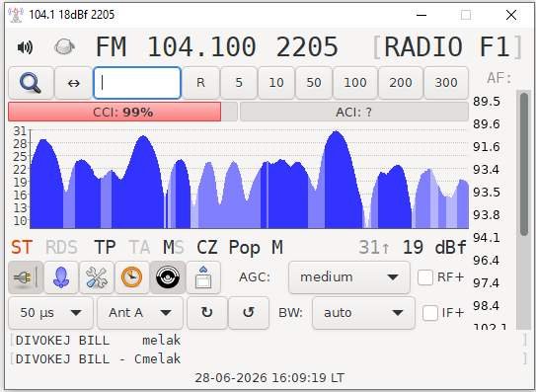The height and width of the screenshot is (392, 536).
Task: Open the BW auto dropdown
Action: click(363, 313)
